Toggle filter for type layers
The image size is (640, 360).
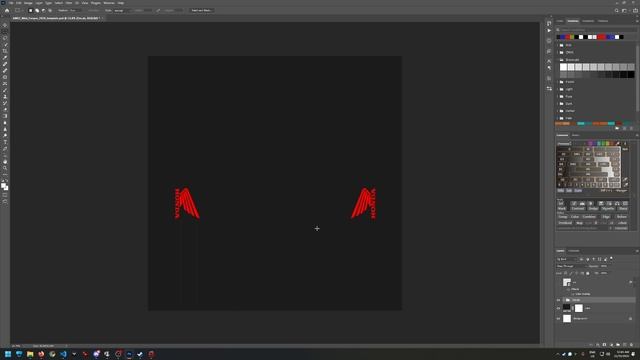(593, 259)
